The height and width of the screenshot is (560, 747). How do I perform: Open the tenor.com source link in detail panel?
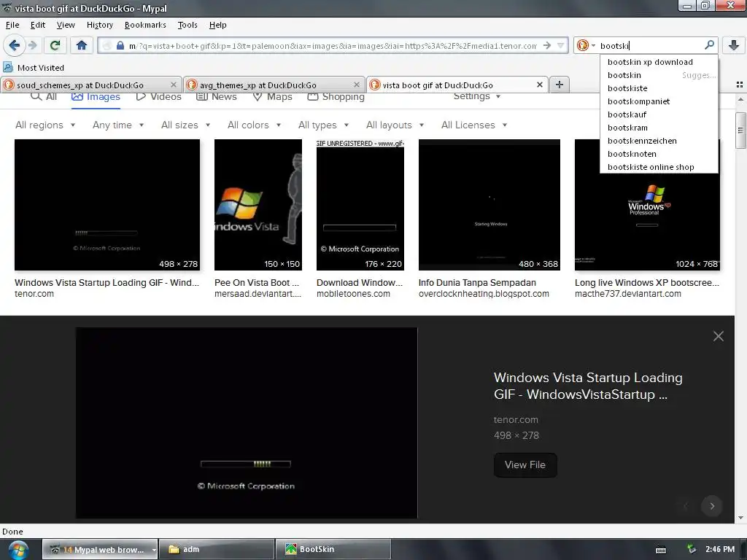(516, 419)
